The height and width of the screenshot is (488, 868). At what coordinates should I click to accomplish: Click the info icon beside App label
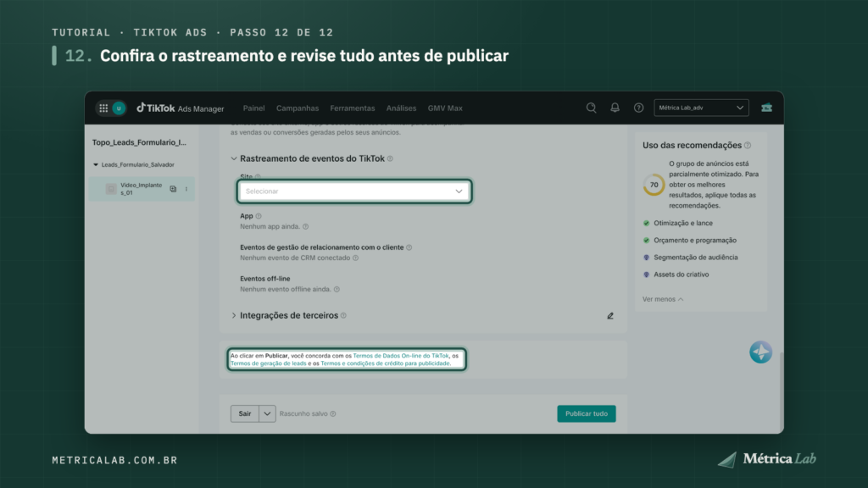click(259, 216)
